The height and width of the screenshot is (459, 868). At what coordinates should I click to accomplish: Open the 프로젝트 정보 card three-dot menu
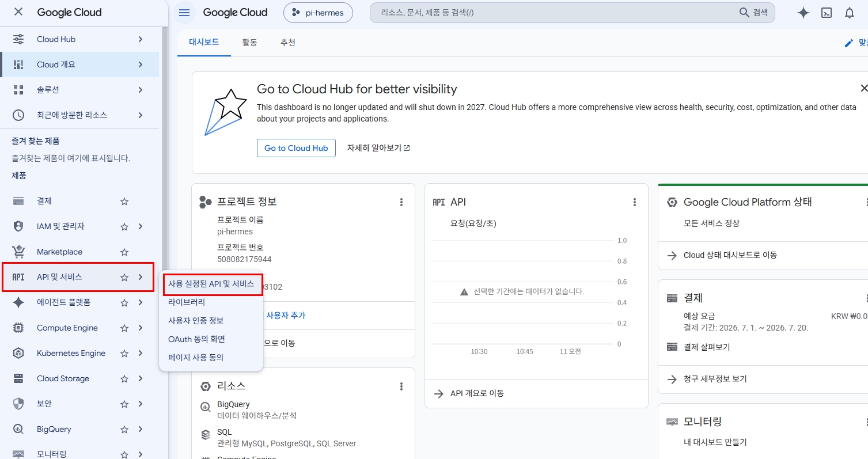401,202
